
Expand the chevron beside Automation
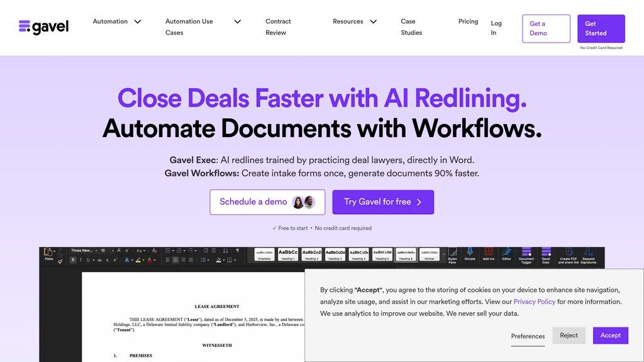[138, 22]
